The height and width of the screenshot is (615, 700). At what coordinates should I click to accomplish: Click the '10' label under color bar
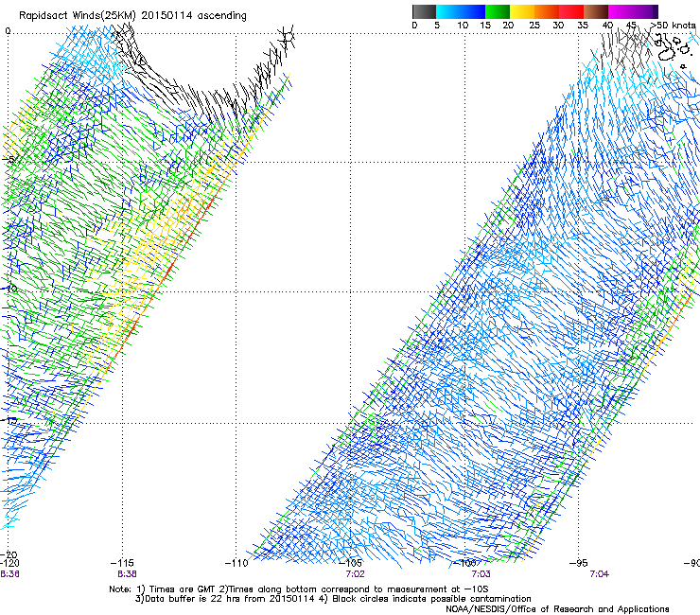[463, 26]
